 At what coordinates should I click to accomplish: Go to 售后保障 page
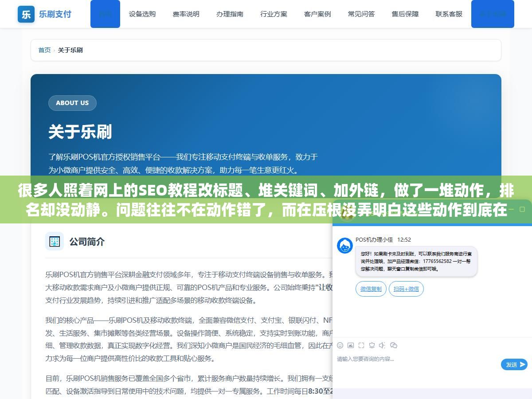[x=405, y=14]
